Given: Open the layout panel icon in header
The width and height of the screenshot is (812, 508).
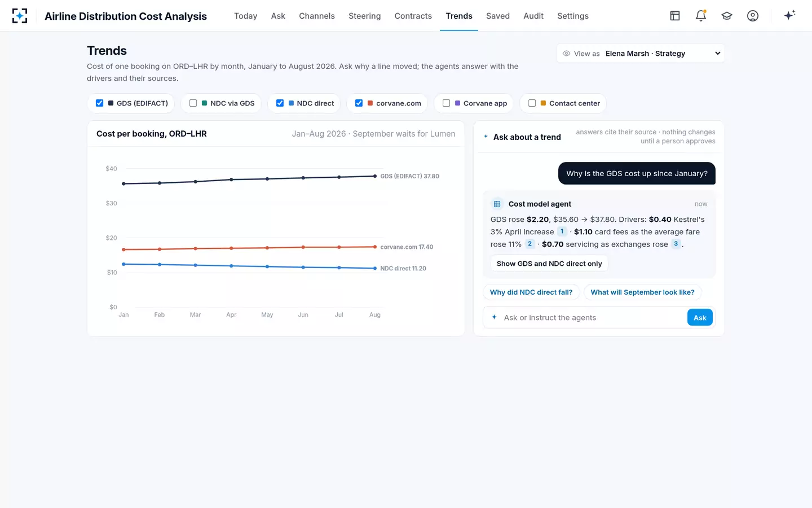Looking at the screenshot, I should [x=675, y=16].
